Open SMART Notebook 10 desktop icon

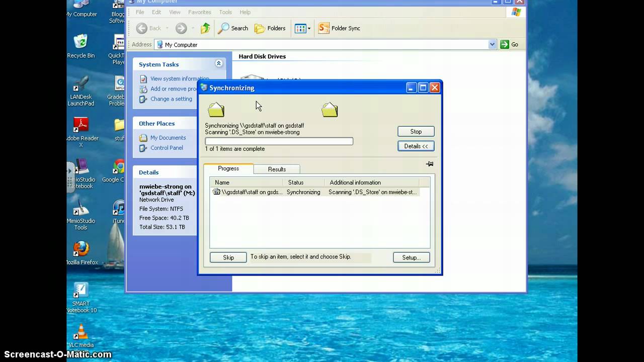(x=81, y=297)
